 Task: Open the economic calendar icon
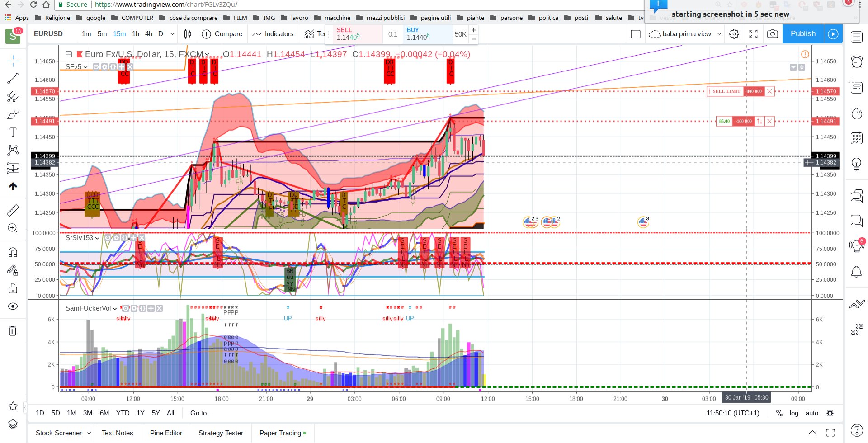pyautogui.click(x=857, y=137)
